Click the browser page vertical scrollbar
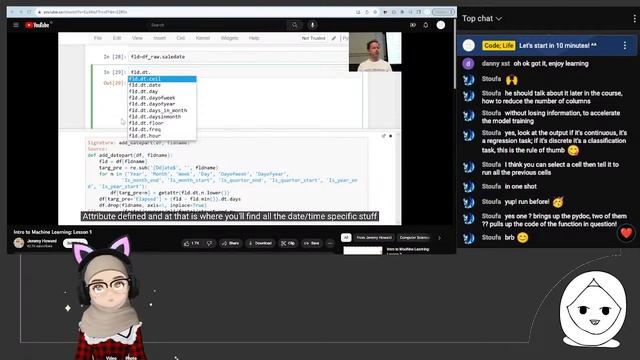The width and height of the screenshot is (640, 360). tap(455, 53)
